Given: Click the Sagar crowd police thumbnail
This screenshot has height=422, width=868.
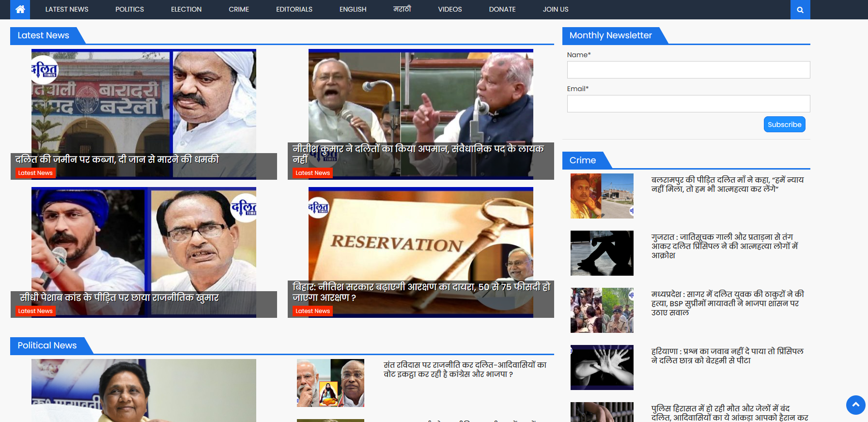Looking at the screenshot, I should click(602, 310).
